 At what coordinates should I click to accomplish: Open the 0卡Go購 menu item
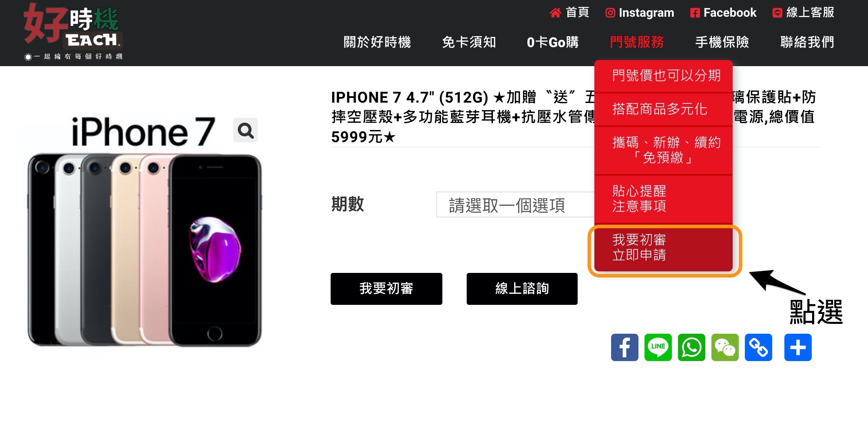(553, 42)
